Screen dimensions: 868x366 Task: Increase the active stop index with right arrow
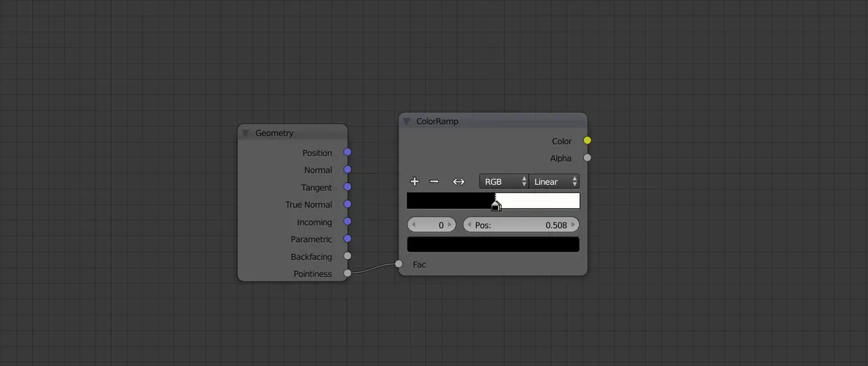[450, 225]
